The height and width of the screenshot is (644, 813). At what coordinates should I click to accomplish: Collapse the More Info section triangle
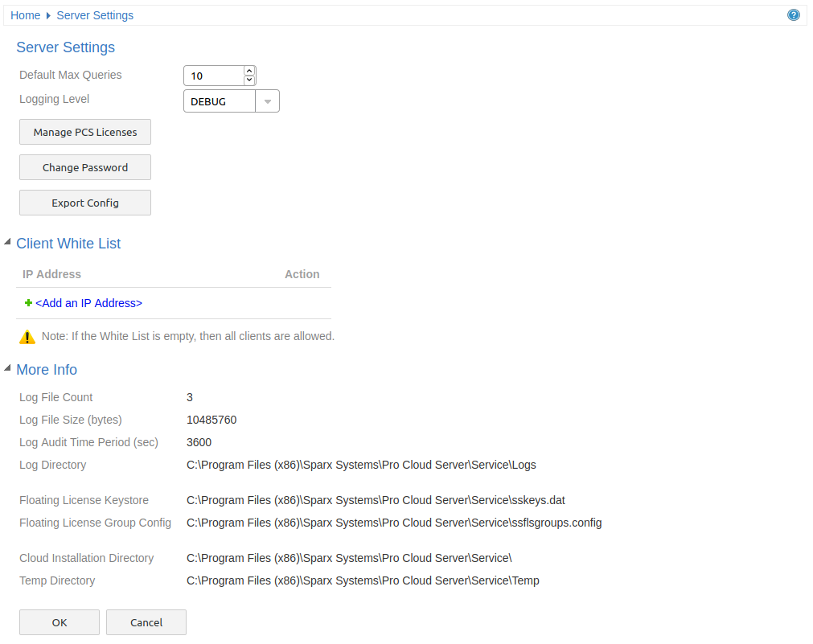pos(8,368)
